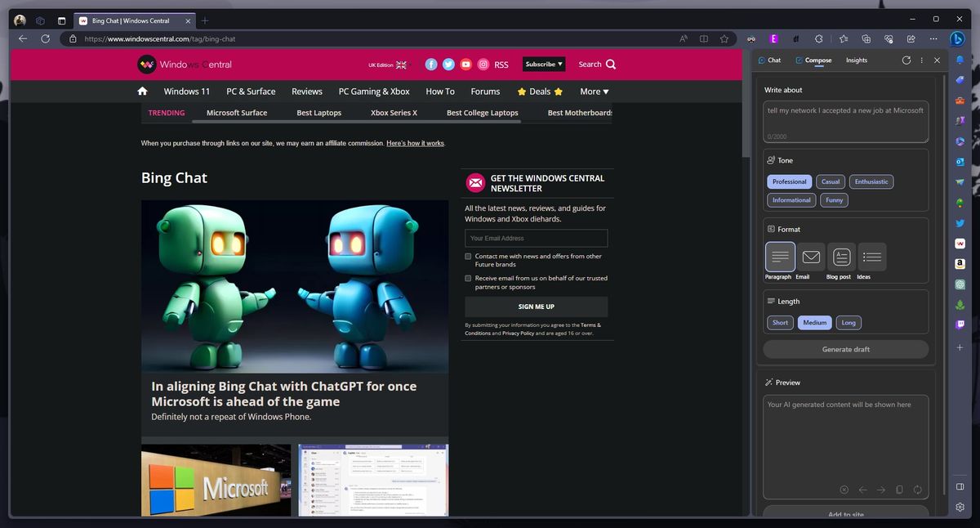
Task: Open the Extensions puzzle-piece icon
Action: tap(819, 38)
